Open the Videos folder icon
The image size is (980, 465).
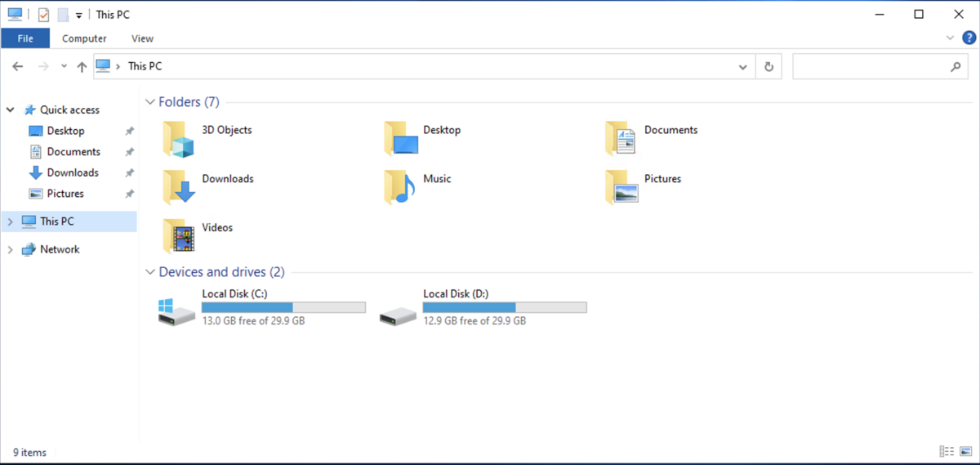(x=179, y=236)
